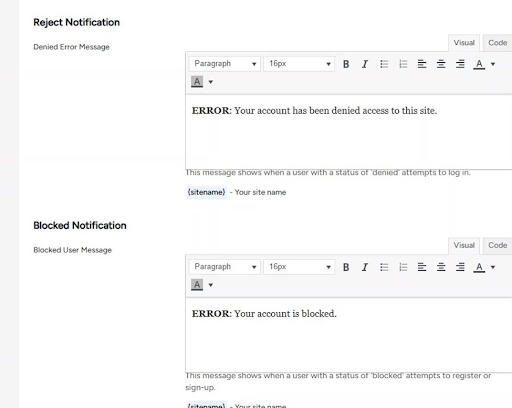Open Paragraph format dropdown in Denied editor
Viewport: 512px width, 408px height.
[225, 64]
